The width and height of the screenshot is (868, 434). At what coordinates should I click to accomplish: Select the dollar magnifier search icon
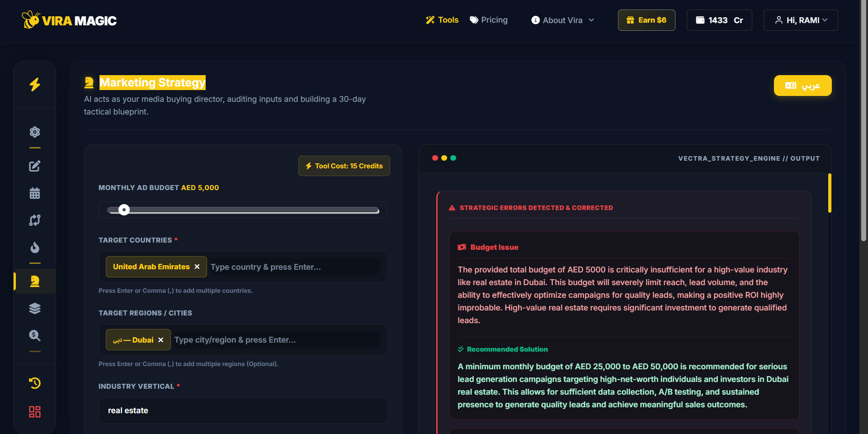(x=35, y=336)
